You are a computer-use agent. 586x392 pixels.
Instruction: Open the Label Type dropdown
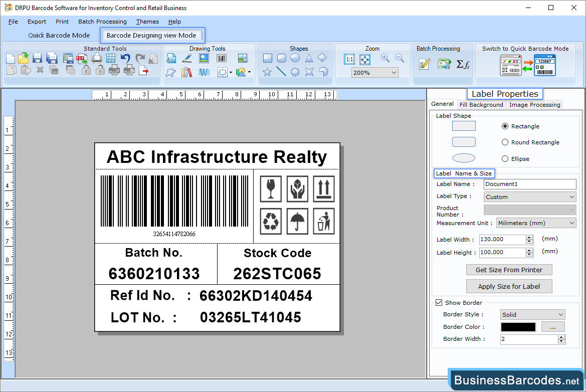(x=572, y=197)
